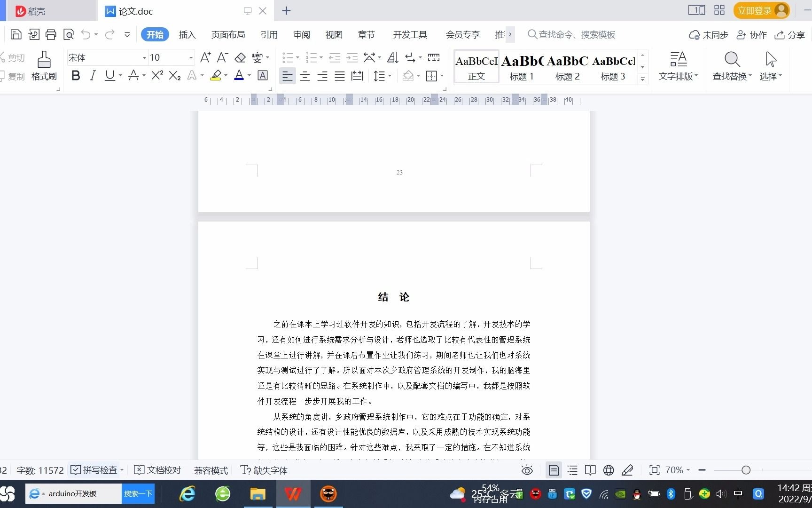Toggle eye protection mode in status bar
The width and height of the screenshot is (812, 508).
[x=527, y=470]
